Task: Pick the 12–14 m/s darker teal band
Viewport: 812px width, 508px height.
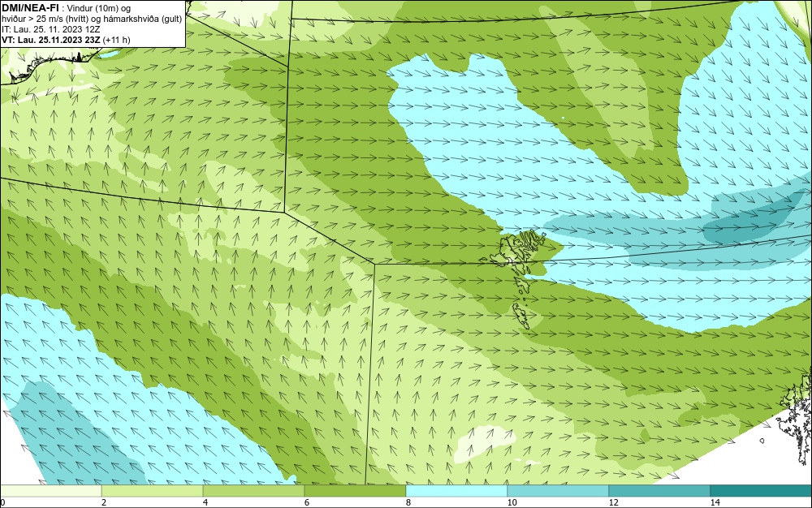Action: click(x=659, y=491)
